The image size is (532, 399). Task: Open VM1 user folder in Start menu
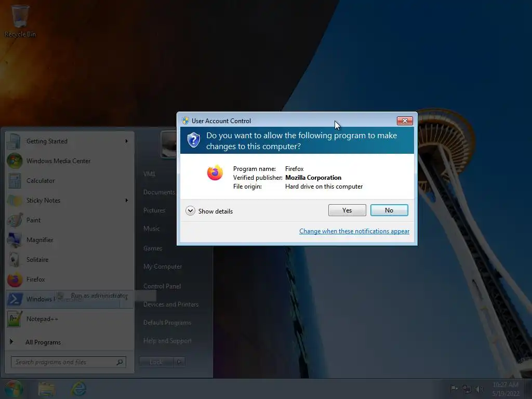coord(149,174)
